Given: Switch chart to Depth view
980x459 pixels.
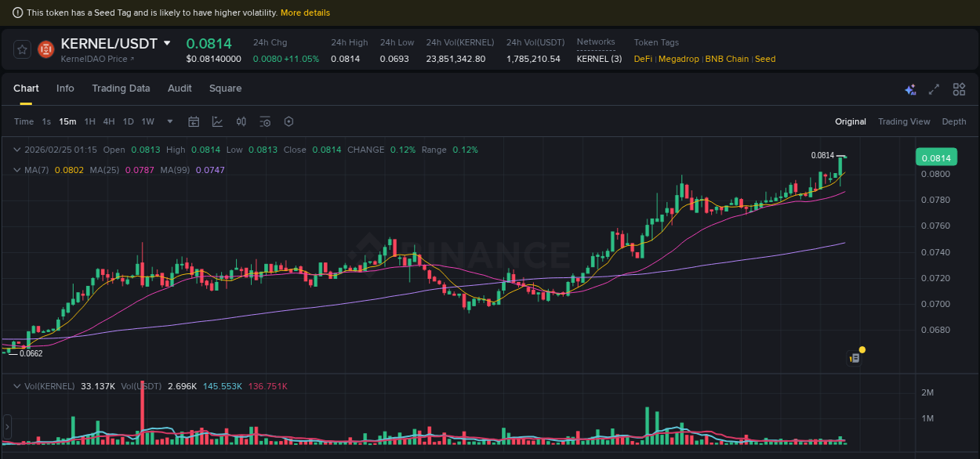Looking at the screenshot, I should pos(954,121).
